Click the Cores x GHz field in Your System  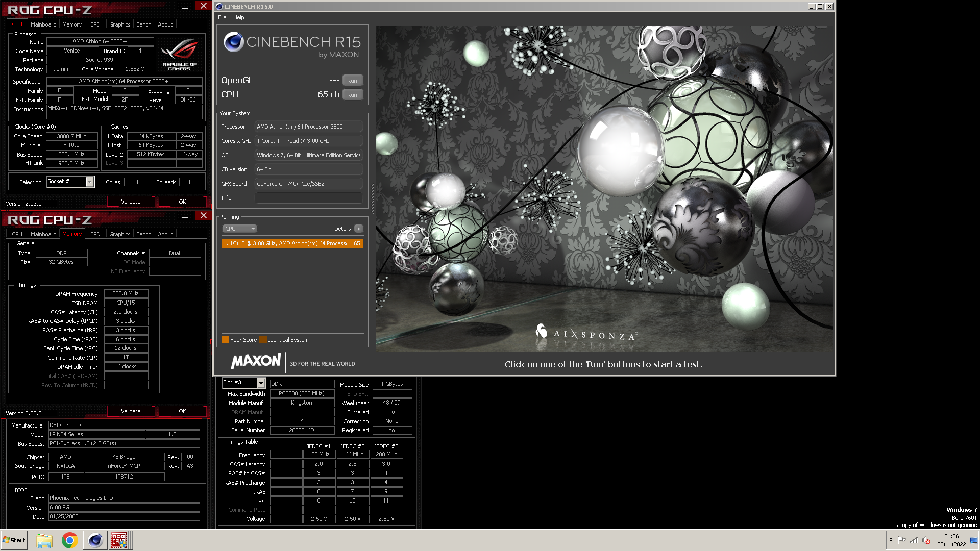[309, 141]
